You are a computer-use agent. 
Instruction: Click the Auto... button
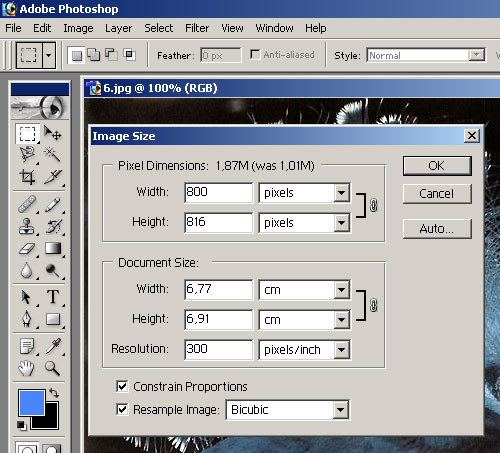tap(437, 229)
